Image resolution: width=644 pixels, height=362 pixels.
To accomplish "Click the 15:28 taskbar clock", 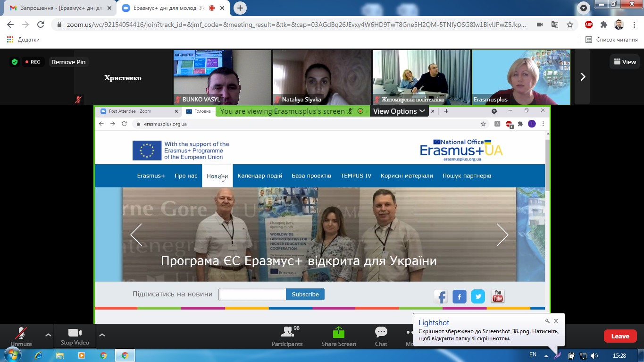I will 619,355.
